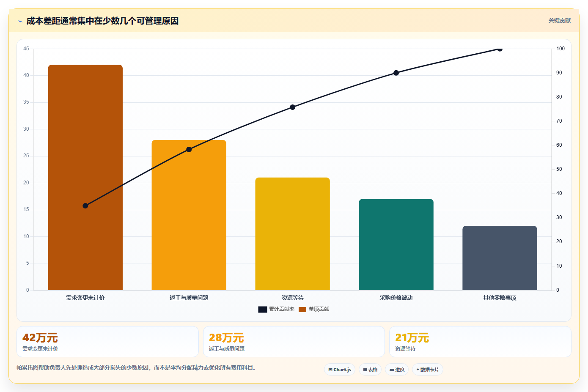588x392 pixels.
Task: Select the cumulative line point above 资源等待
Action: (292, 107)
